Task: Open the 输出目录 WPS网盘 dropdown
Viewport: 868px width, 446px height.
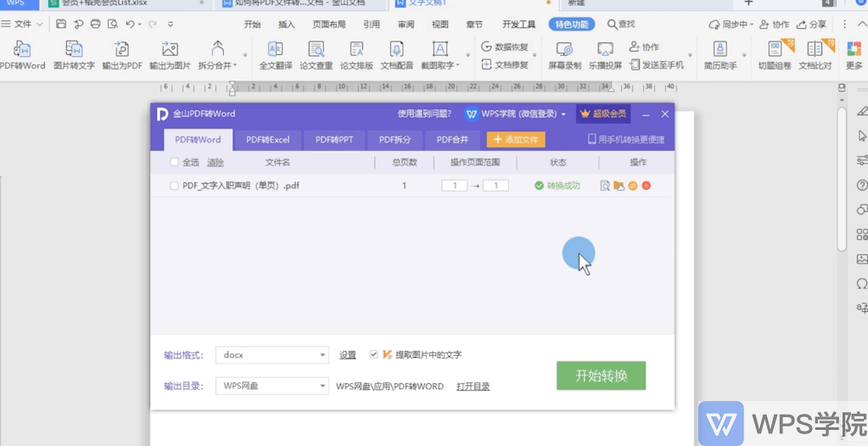Action: [272, 387]
